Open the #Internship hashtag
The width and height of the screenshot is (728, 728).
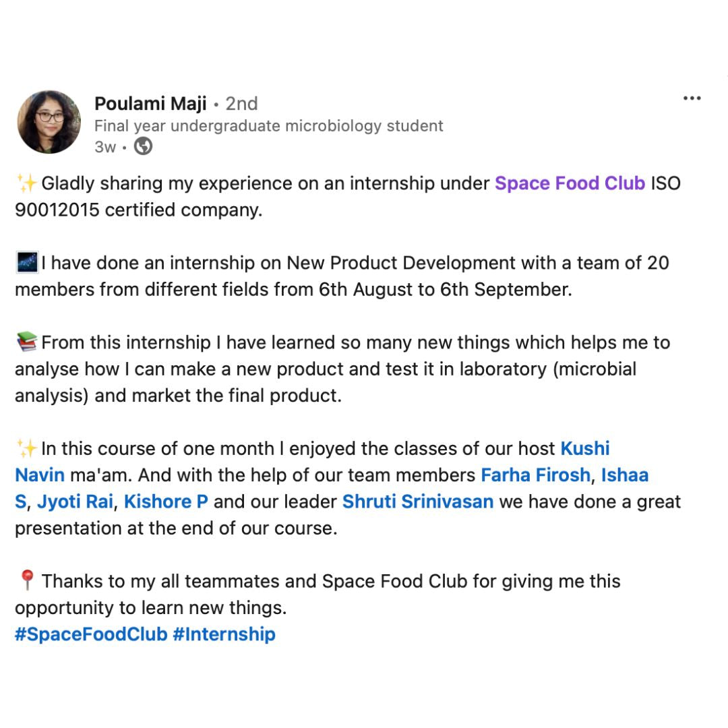pyautogui.click(x=224, y=634)
